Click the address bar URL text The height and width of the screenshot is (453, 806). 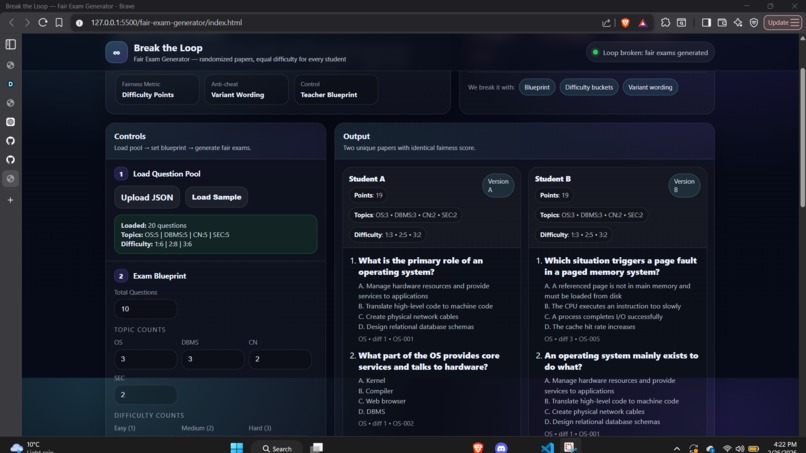pyautogui.click(x=166, y=23)
